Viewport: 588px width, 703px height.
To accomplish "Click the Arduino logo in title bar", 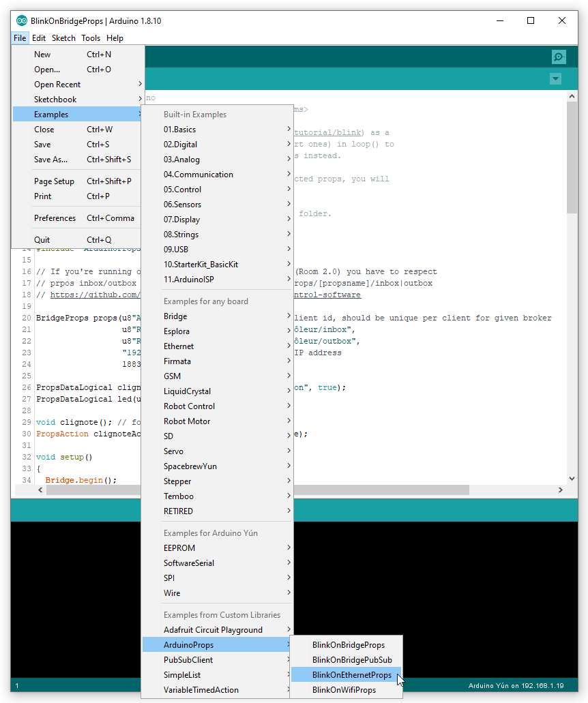I will (x=22, y=20).
